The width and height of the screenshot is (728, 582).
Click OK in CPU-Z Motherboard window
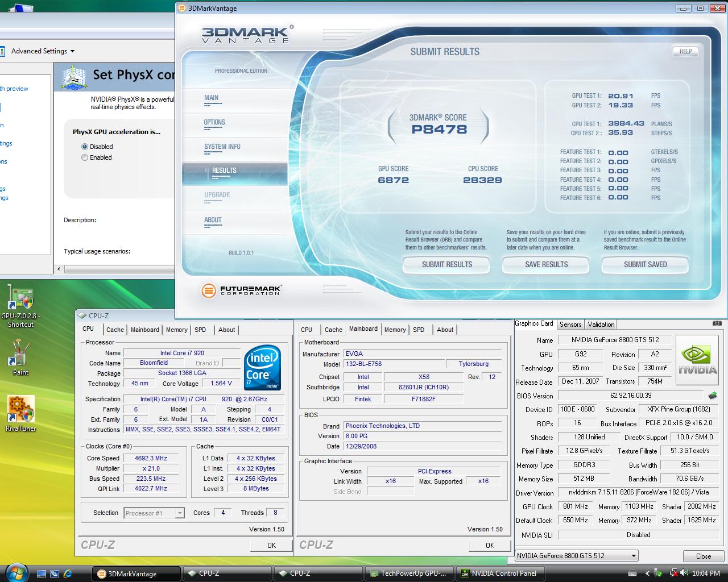pyautogui.click(x=490, y=545)
